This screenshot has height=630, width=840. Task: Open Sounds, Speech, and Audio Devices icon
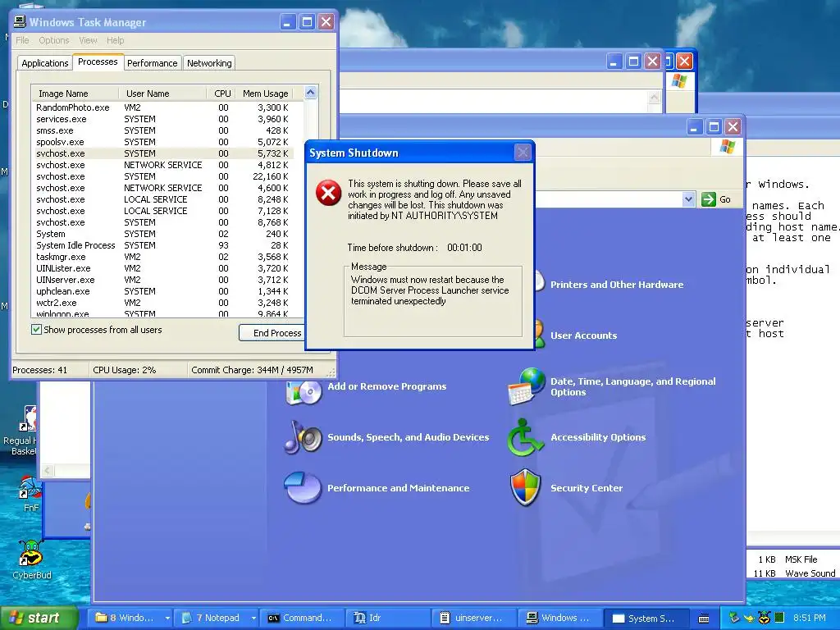[304, 437]
